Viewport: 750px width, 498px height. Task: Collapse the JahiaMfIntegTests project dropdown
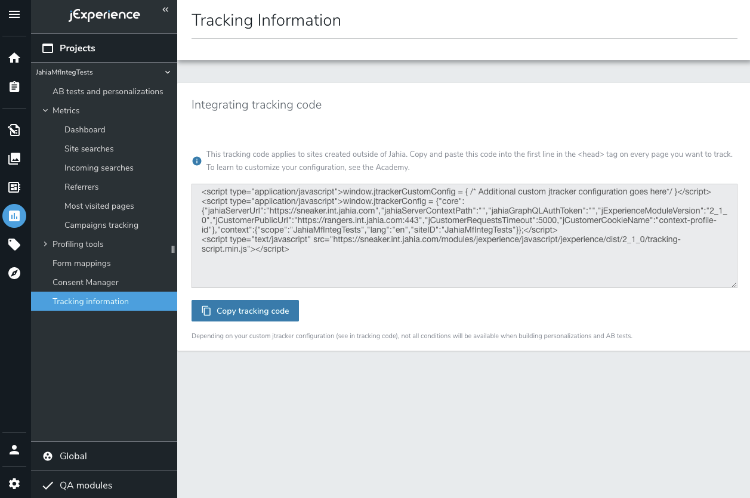tap(167, 72)
